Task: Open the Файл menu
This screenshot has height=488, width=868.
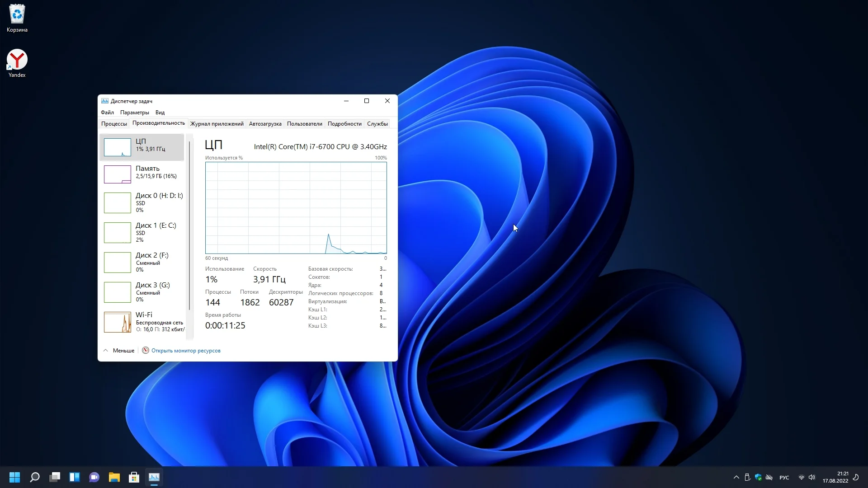Action: click(107, 113)
